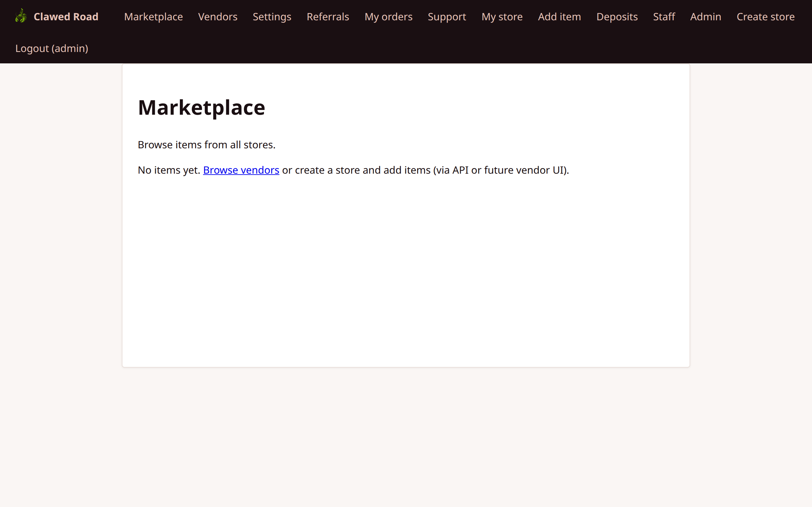Image resolution: width=812 pixels, height=507 pixels.
Task: Open the Admin panel
Action: pyautogui.click(x=705, y=16)
